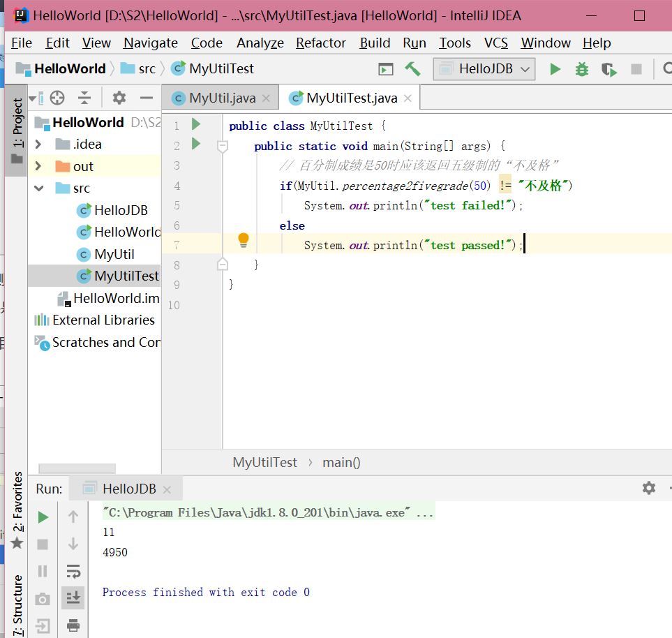Viewport: 672px width, 638px height.
Task: Click the toolbar Stop button
Action: click(x=636, y=69)
